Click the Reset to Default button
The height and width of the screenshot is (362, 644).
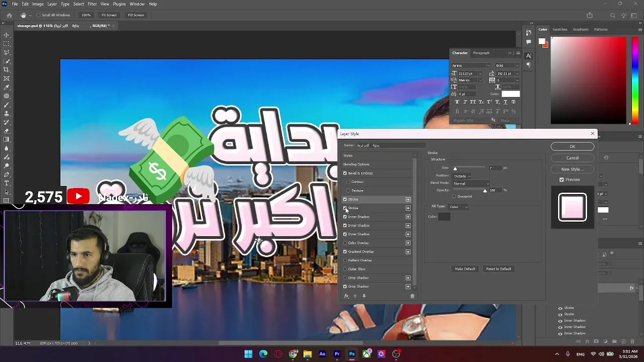[x=499, y=269]
